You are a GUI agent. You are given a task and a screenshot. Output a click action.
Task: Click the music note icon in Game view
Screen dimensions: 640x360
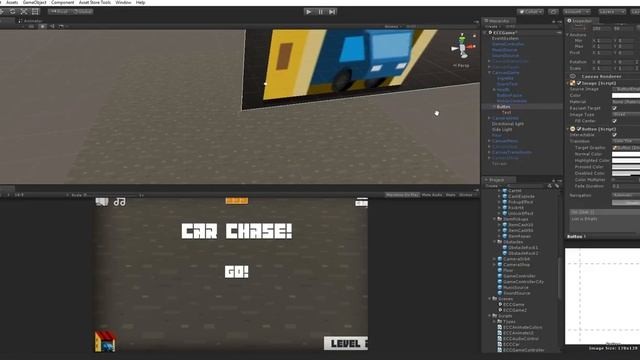[x=120, y=202]
